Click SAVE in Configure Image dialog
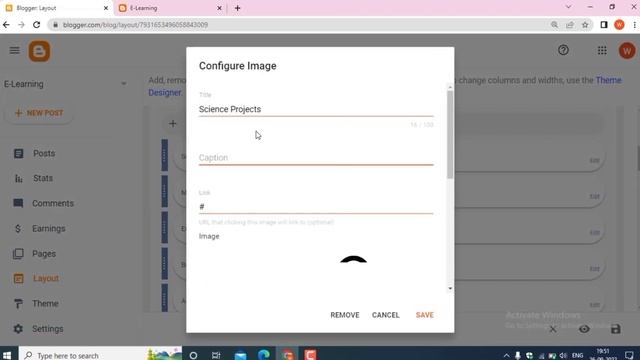 (424, 315)
